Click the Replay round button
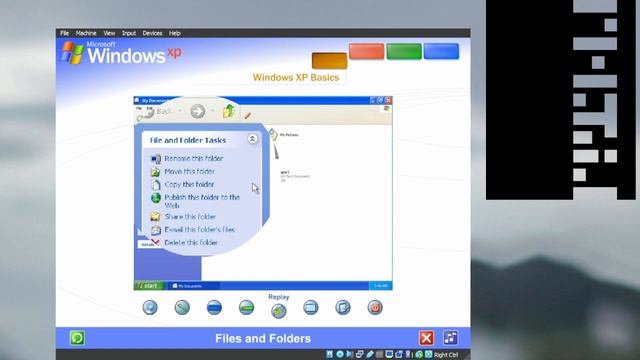 coord(279,311)
